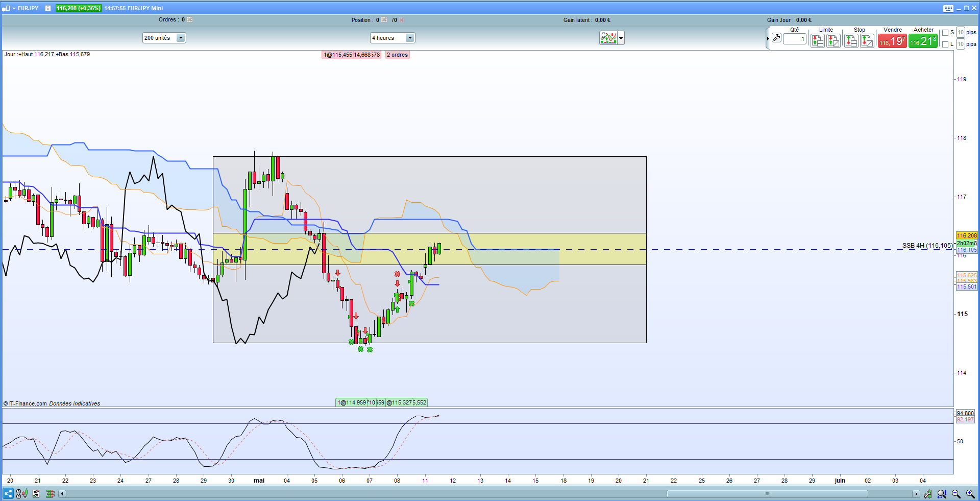Click the share icon in the bottom bar

pos(8,494)
